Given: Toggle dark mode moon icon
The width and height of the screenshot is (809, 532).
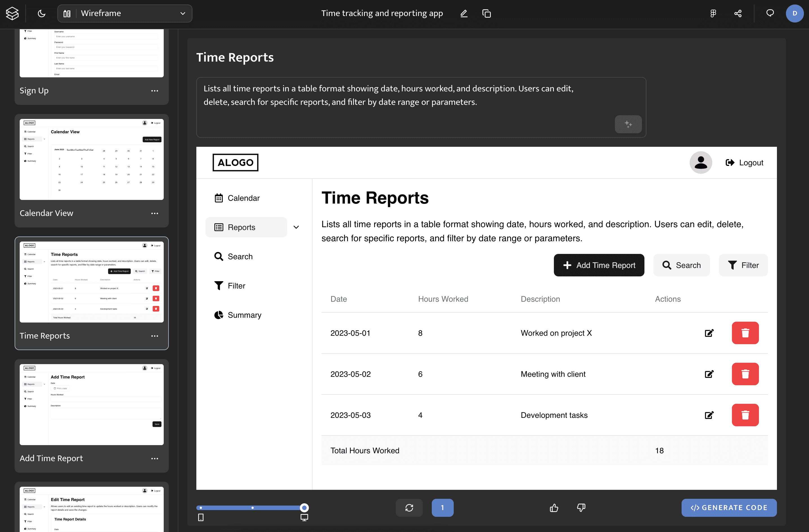Looking at the screenshot, I should 41,13.
